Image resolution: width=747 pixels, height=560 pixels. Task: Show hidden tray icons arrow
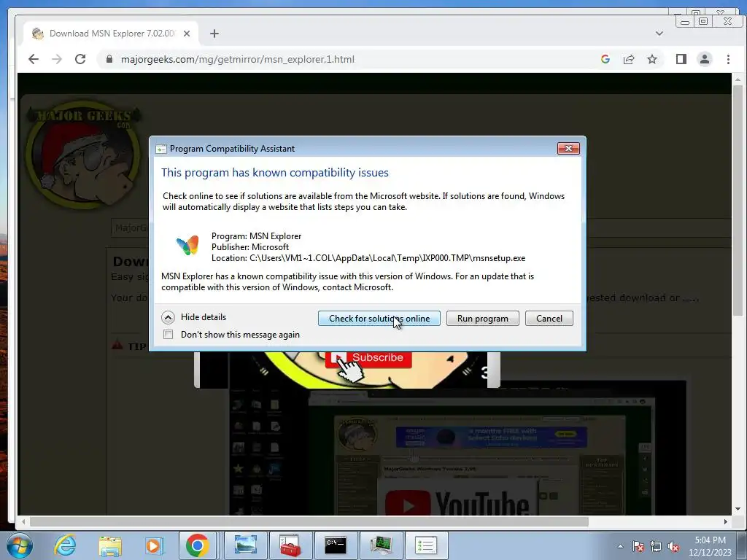click(620, 546)
